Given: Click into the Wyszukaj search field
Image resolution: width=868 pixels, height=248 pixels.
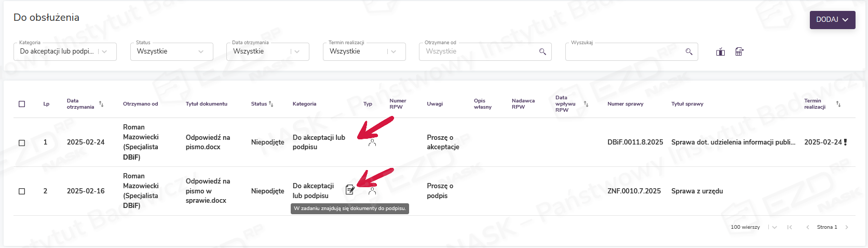Looking at the screenshot, I should [623, 51].
